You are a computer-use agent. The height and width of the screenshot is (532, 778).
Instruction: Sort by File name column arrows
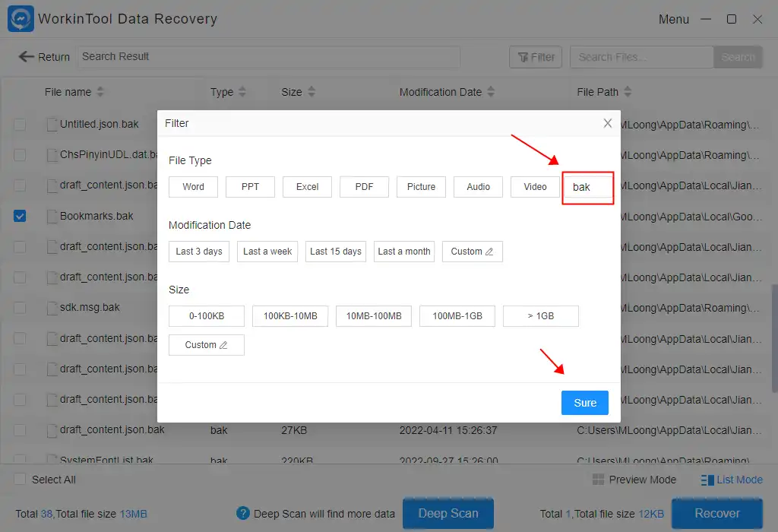pos(100,92)
